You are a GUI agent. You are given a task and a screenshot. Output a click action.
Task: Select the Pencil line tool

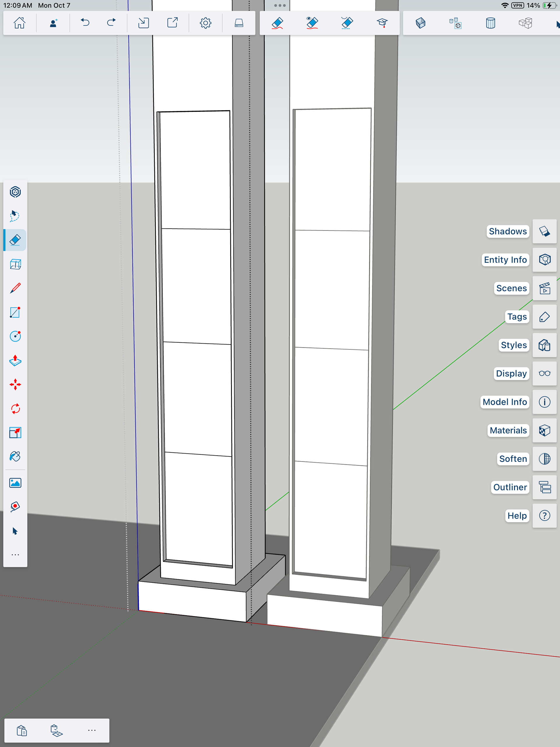[x=15, y=288]
